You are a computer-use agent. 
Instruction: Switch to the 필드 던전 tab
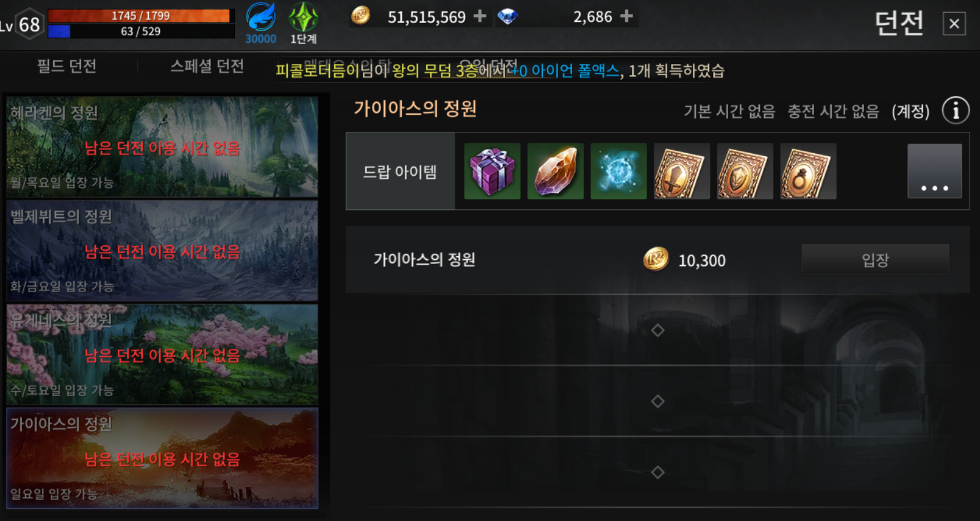pyautogui.click(x=67, y=66)
